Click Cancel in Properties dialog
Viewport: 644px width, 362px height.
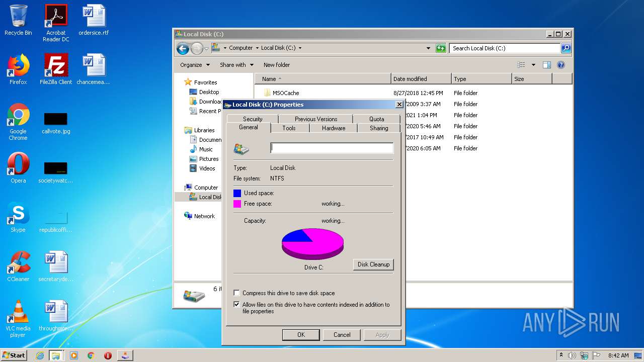(342, 335)
